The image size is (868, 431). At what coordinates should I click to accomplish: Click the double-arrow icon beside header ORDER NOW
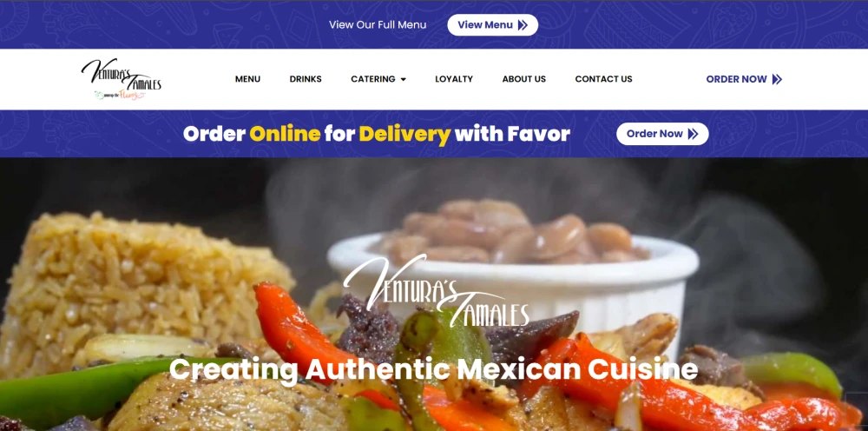777,79
